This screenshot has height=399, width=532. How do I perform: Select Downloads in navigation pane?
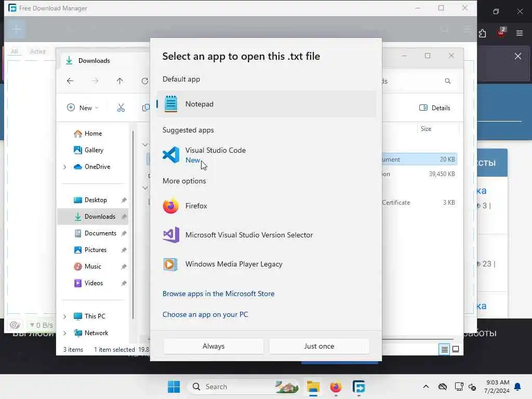[x=93, y=217]
